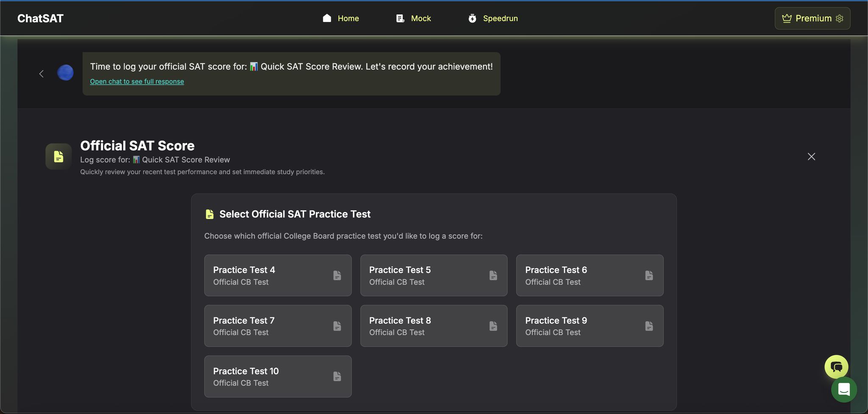Click the ChatSAT logo
This screenshot has width=868, height=414.
(x=40, y=18)
